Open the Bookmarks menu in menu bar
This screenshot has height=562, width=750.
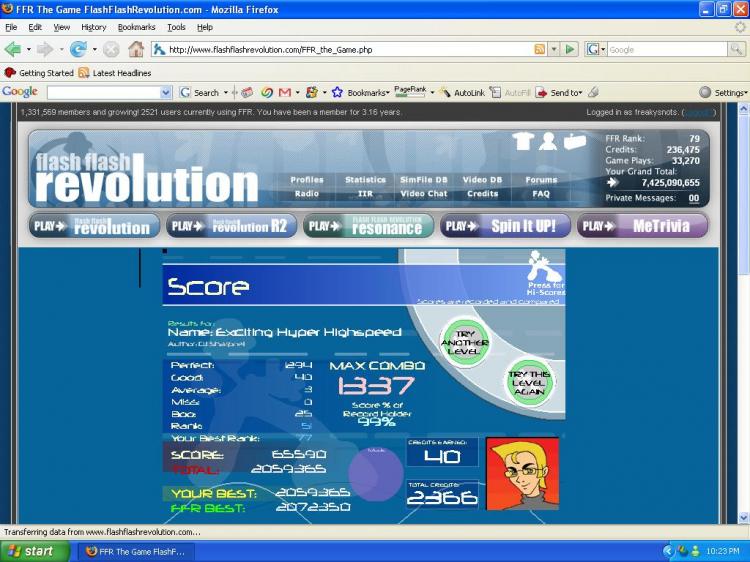136,27
